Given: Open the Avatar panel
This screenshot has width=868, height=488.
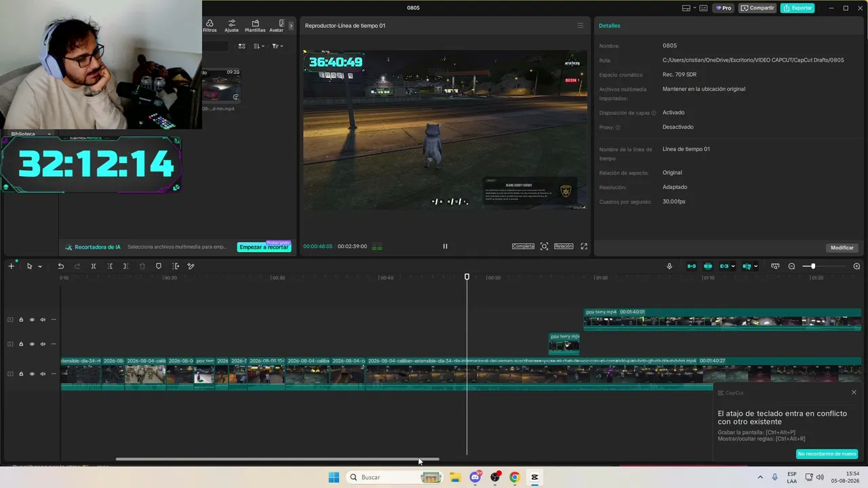Looking at the screenshot, I should point(277,26).
